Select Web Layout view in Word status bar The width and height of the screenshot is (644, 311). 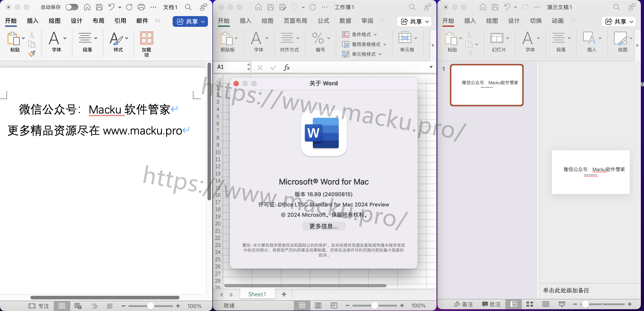78,306
